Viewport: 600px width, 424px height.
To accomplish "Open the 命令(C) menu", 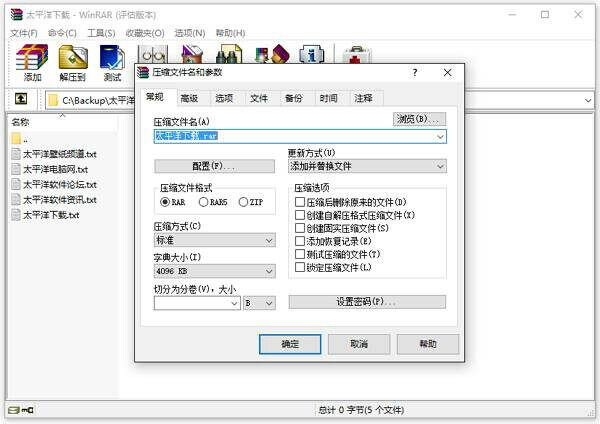I will 62,33.
